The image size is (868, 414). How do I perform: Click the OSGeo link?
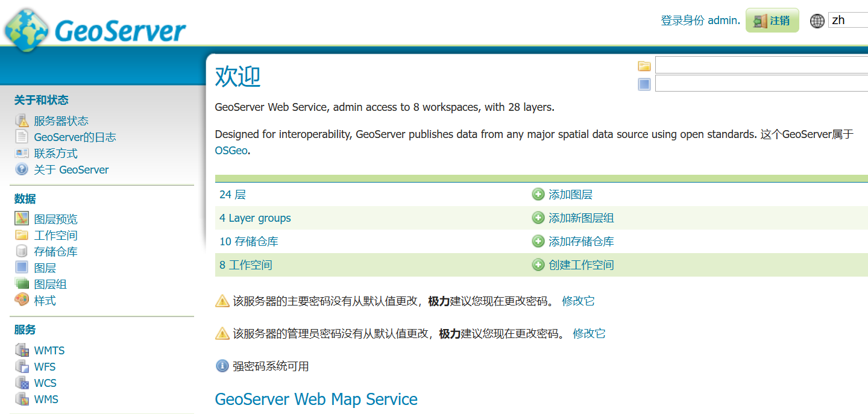coord(231,150)
